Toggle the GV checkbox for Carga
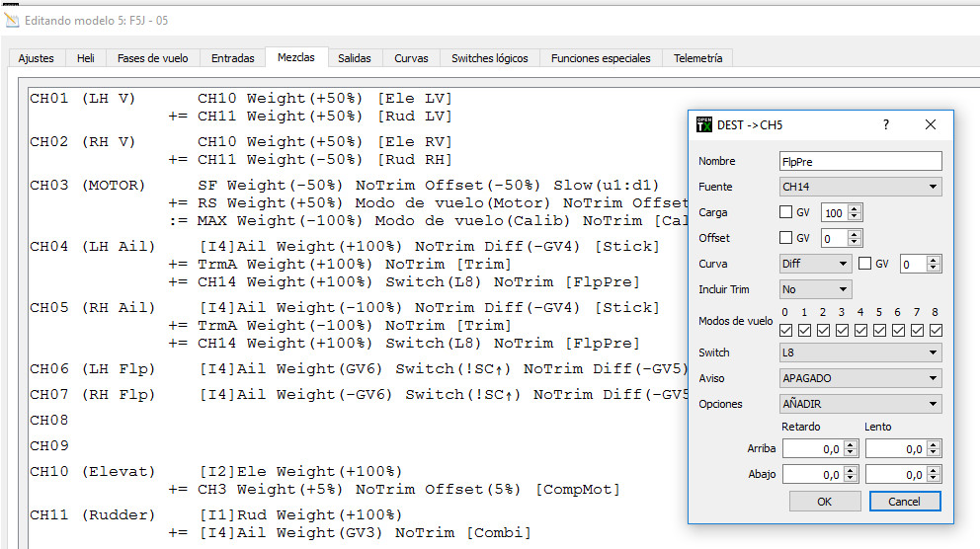Screen dimensions: 980x549 coord(786,212)
